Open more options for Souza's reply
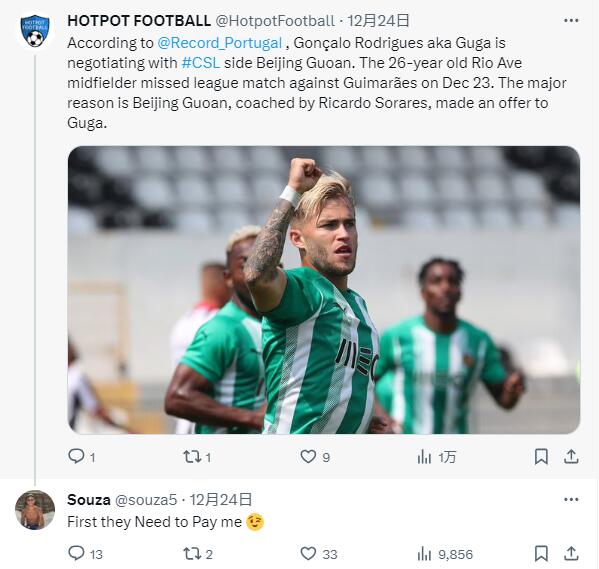599x569 pixels. click(x=571, y=499)
